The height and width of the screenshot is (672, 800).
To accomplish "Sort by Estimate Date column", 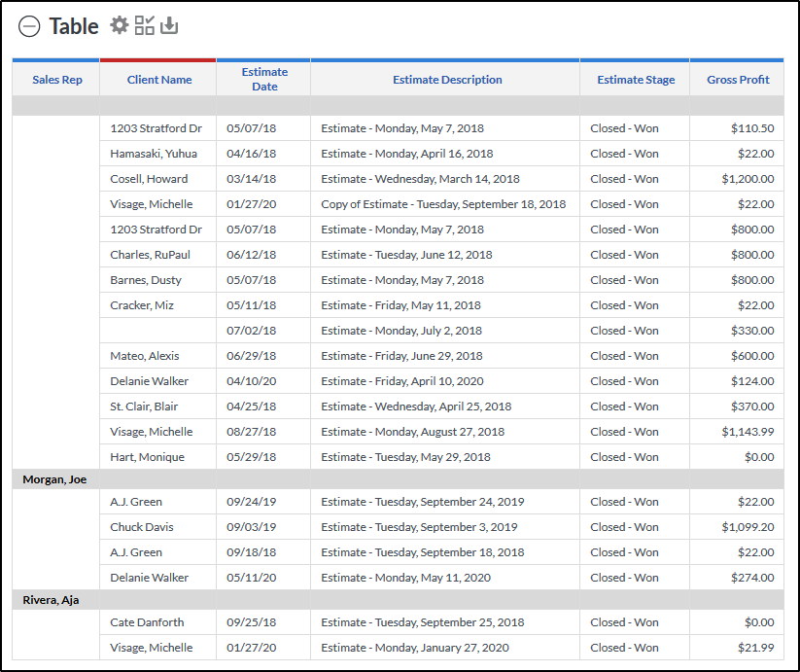I will point(264,79).
